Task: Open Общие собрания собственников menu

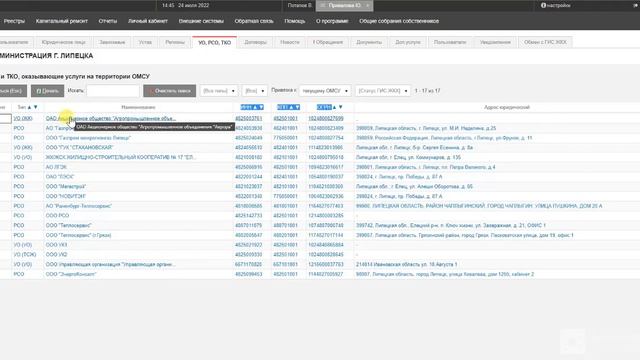Action: tap(399, 21)
